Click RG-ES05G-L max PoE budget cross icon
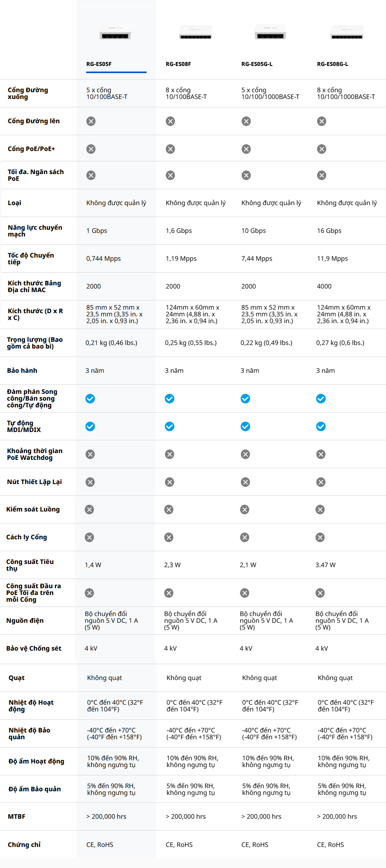 [246, 175]
